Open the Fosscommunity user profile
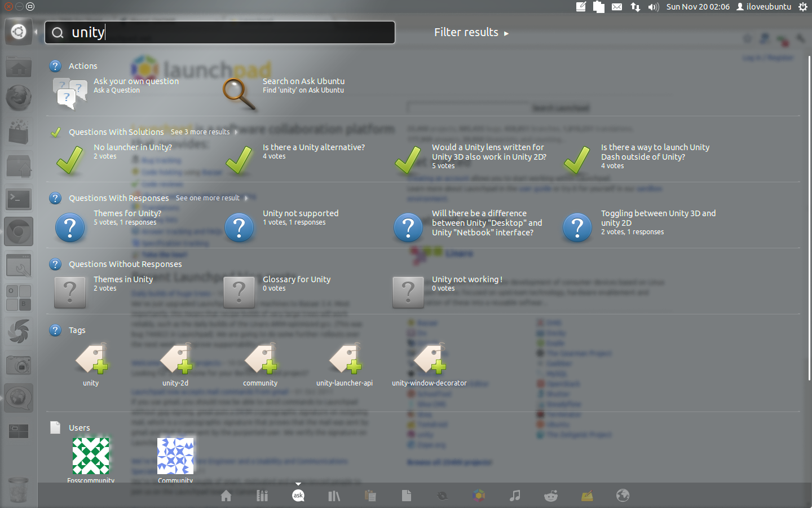The image size is (812, 508). [91, 460]
